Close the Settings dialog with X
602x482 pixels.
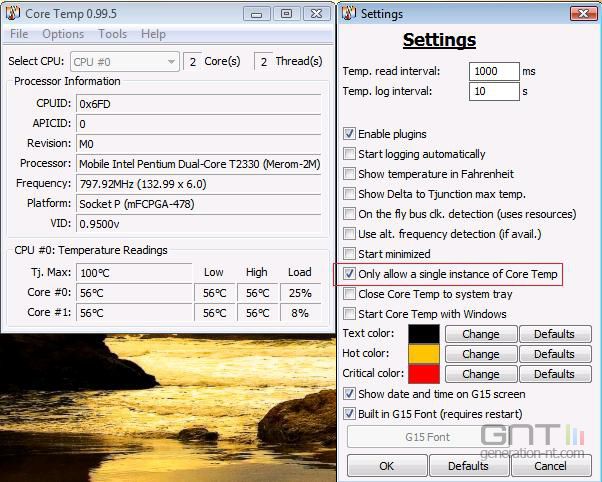tap(584, 14)
